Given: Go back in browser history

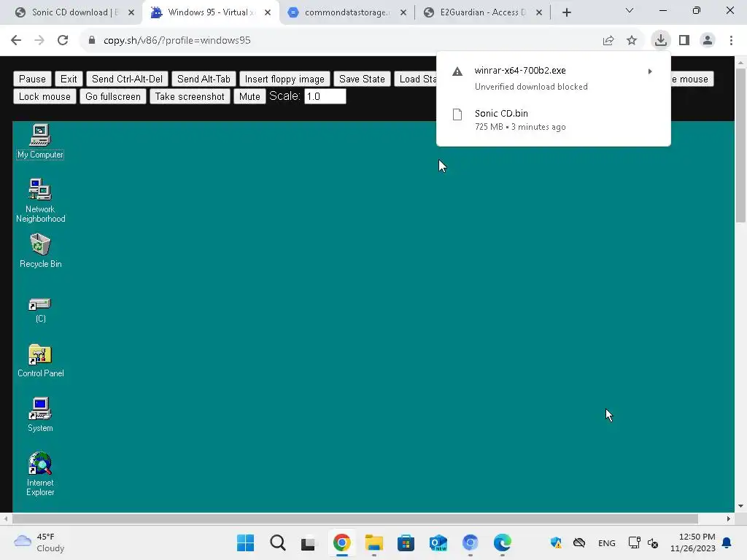Looking at the screenshot, I should [16, 40].
